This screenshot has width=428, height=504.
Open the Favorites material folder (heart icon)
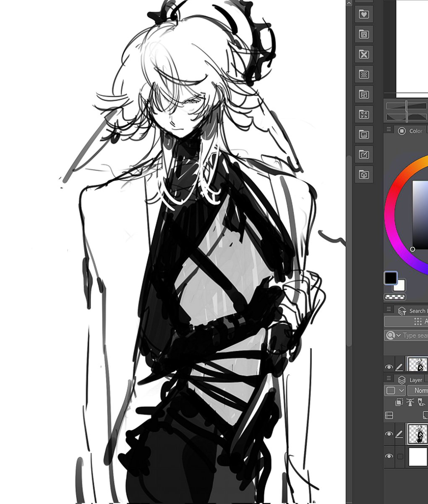click(x=364, y=14)
